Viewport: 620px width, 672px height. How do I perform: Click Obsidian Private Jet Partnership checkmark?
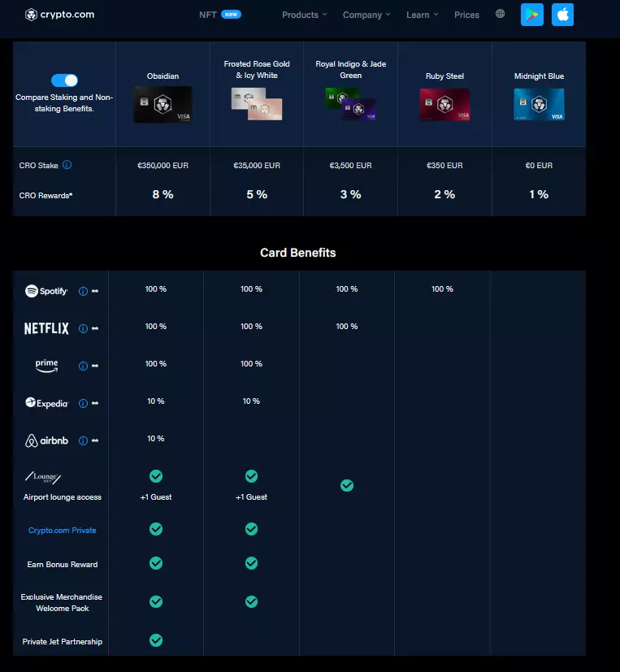click(156, 640)
